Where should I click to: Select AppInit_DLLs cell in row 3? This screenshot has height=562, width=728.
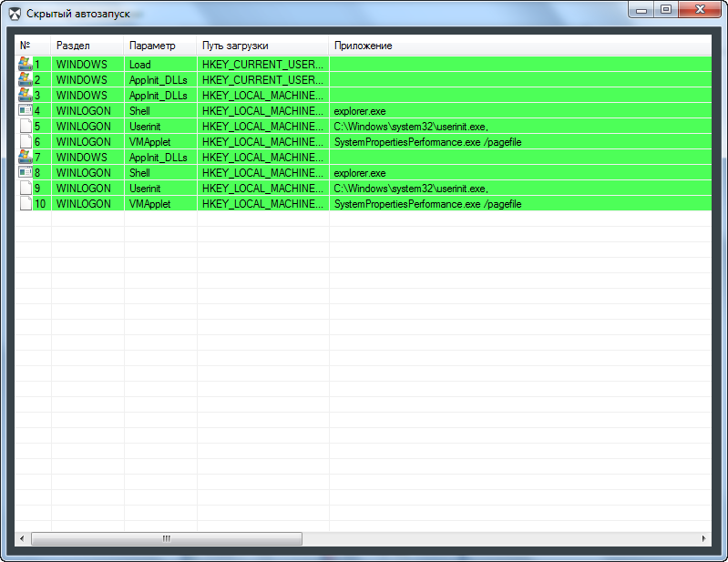(160, 95)
